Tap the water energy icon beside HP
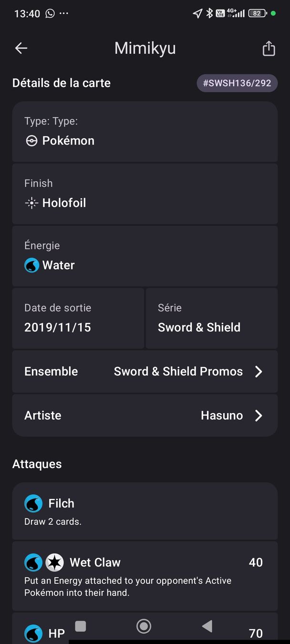Image resolution: width=290 pixels, height=644 pixels. pyautogui.click(x=33, y=634)
